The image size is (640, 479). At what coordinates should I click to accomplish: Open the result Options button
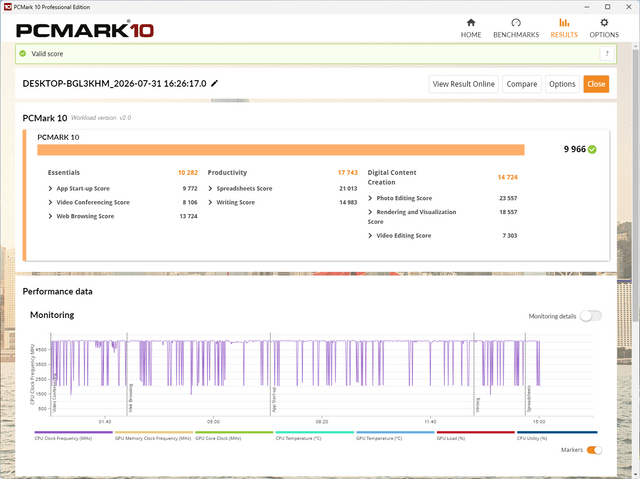coord(562,84)
